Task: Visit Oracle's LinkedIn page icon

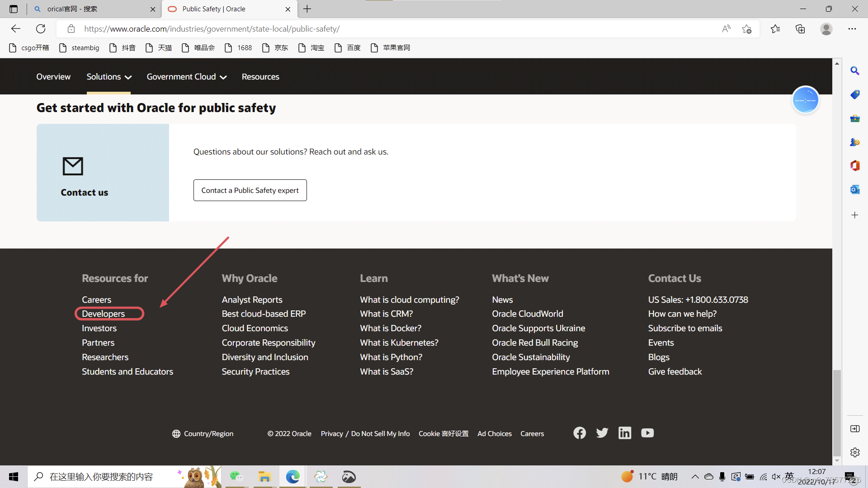Action: tap(625, 433)
